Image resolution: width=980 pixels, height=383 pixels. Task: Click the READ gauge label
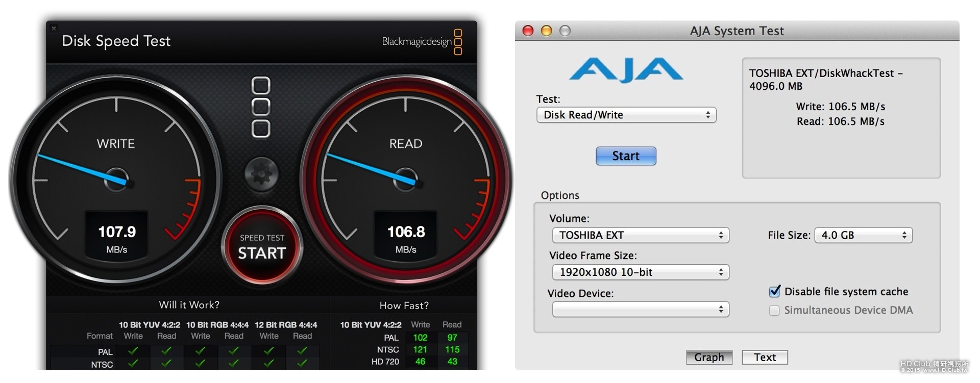(406, 144)
